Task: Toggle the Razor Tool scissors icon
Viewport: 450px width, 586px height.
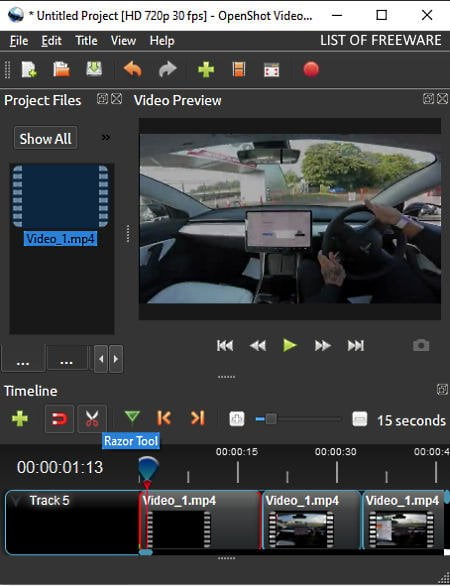Action: pos(92,419)
